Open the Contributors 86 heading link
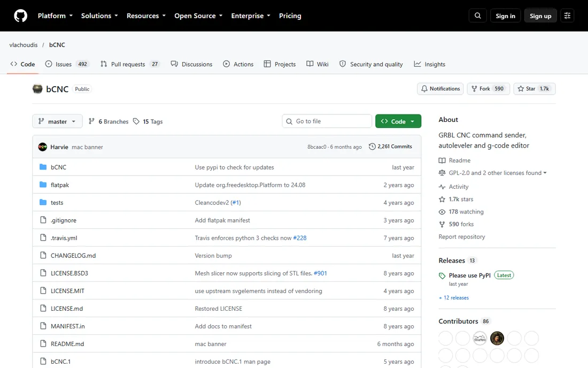The height and width of the screenshot is (368, 588). [x=465, y=321]
